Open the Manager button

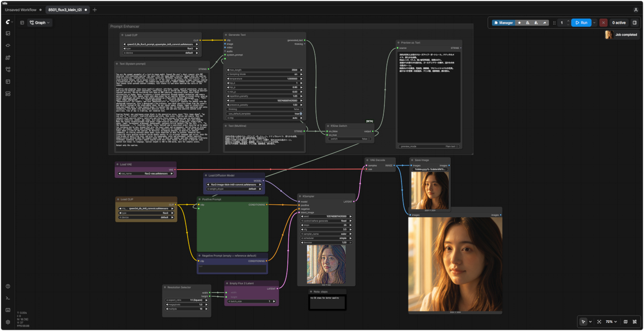(503, 23)
